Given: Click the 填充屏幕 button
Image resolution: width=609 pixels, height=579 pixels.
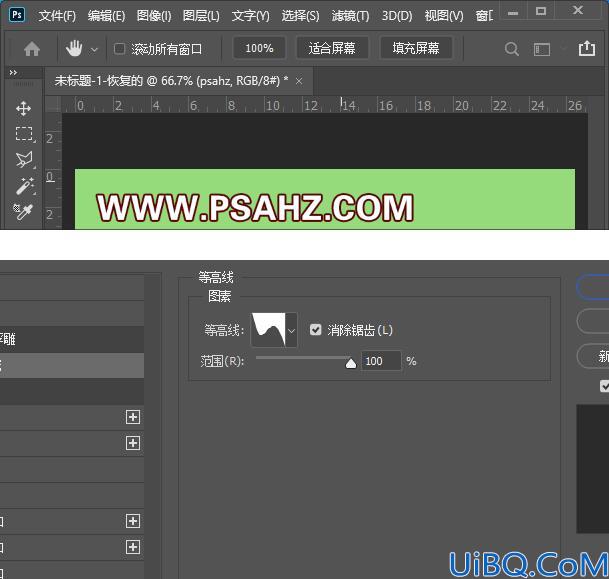Looking at the screenshot, I should click(x=416, y=48).
